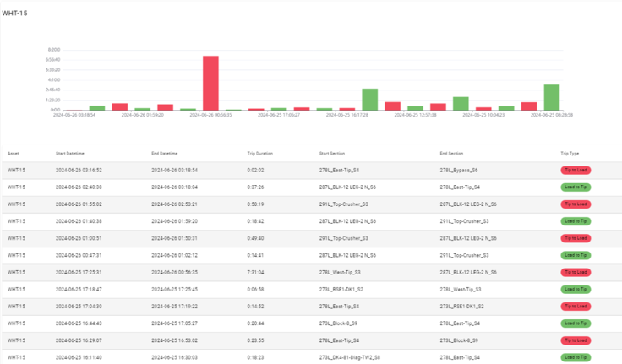
Task: Click x-axis label 2024-06-25 16:17:28
Action: [347, 115]
